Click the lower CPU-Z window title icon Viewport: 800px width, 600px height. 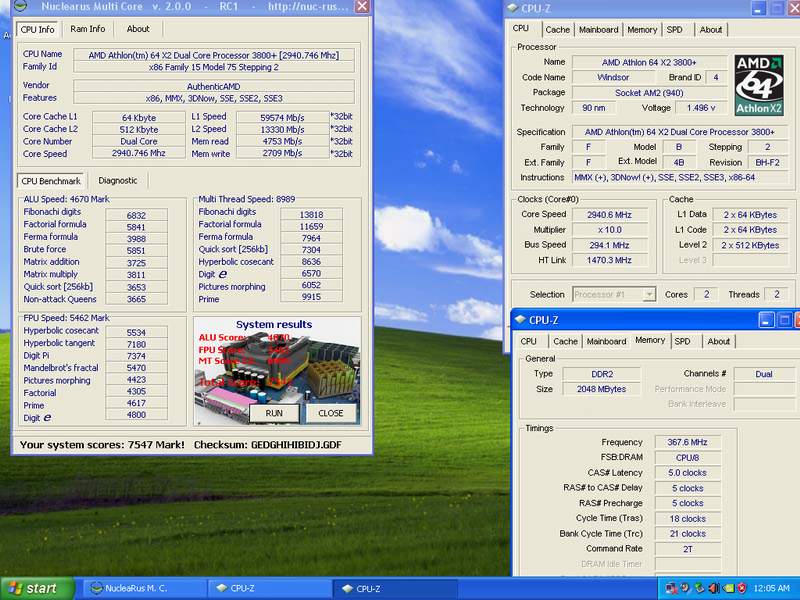coord(520,320)
